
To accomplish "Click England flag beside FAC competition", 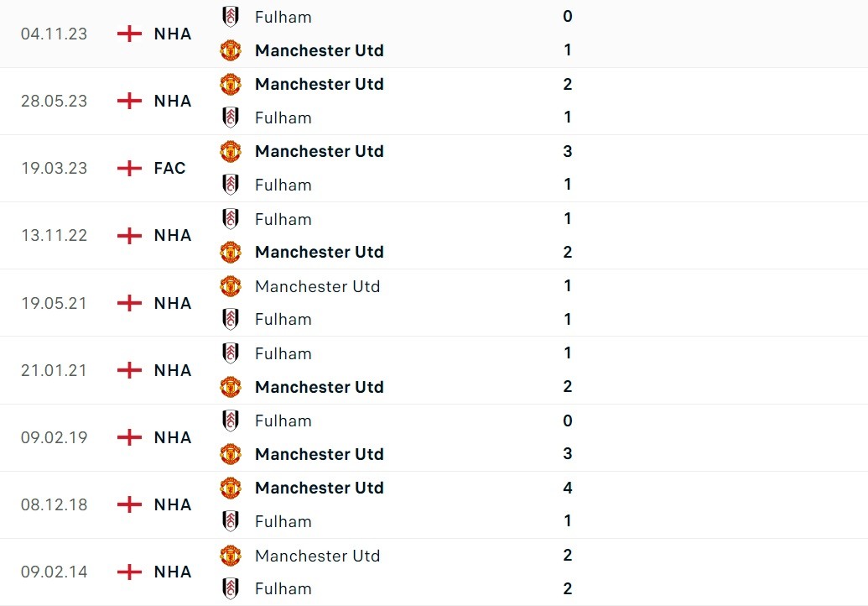I will click(129, 168).
